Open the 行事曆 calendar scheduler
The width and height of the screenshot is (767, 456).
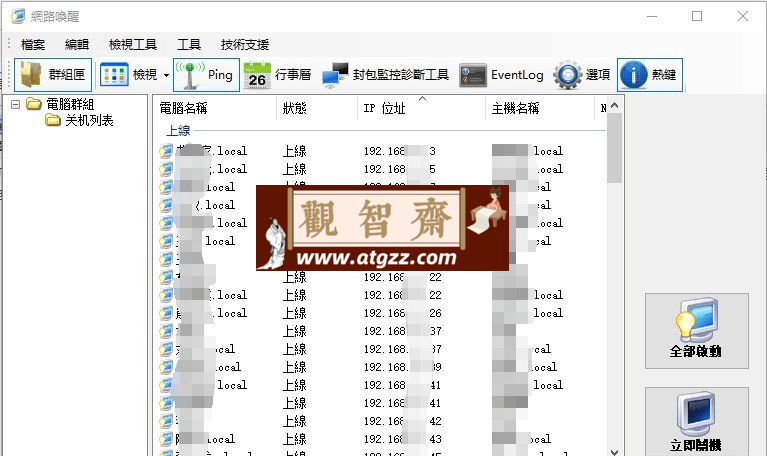[x=277, y=75]
